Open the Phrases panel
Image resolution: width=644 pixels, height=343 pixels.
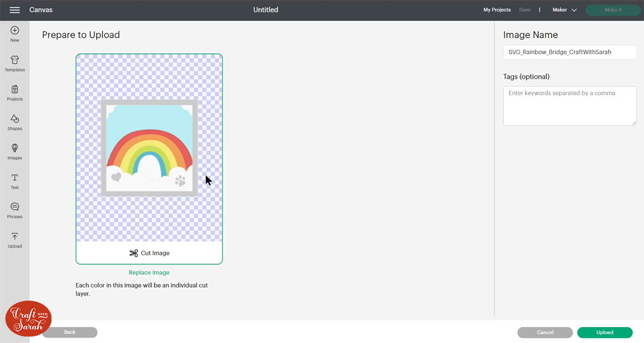[x=14, y=209]
